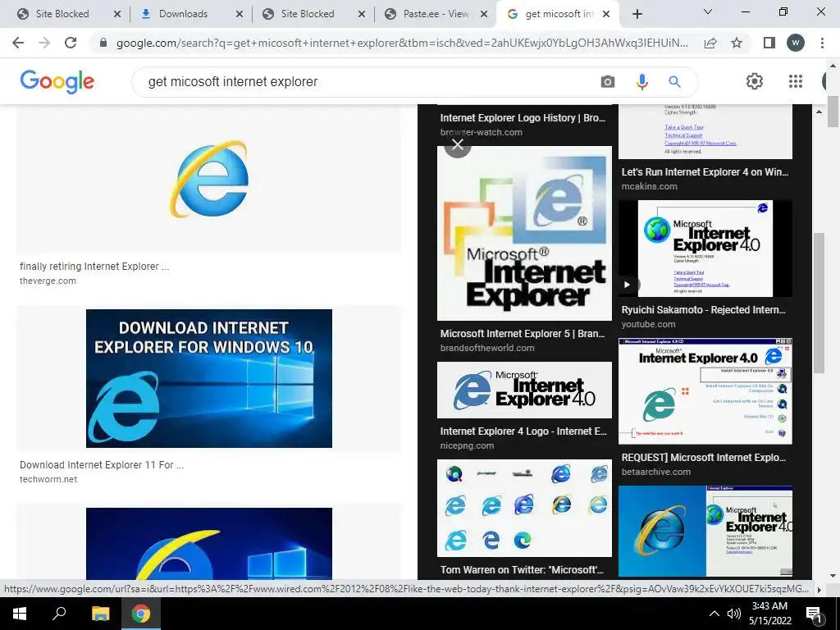The width and height of the screenshot is (840, 630).
Task: Open Download Internet Explorer for Windows 10 image
Action: point(209,378)
